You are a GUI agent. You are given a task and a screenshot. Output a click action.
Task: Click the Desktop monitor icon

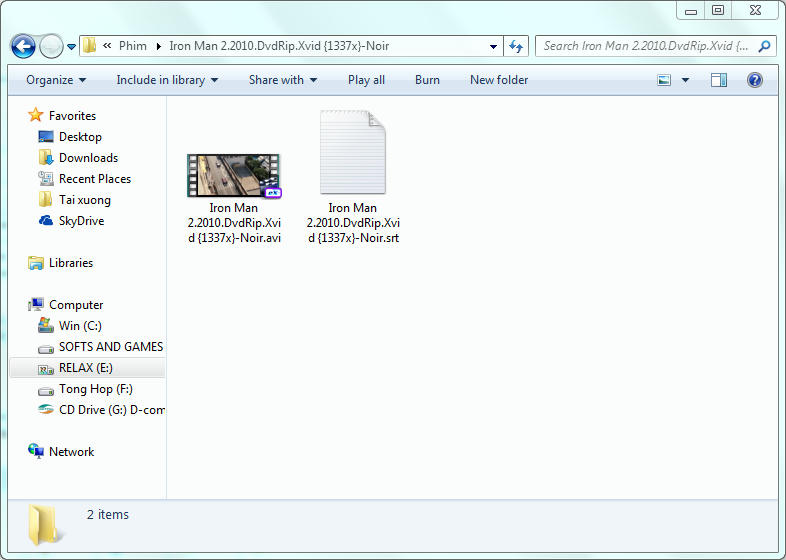(46, 137)
